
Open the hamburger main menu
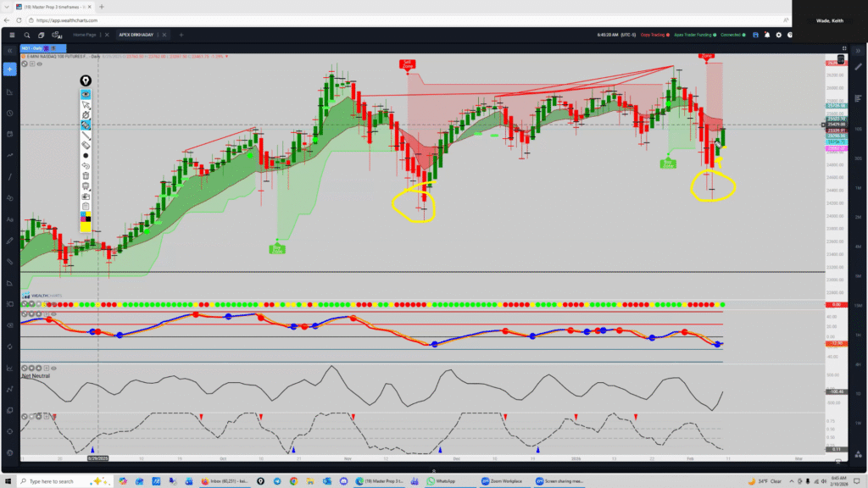pyautogui.click(x=11, y=35)
